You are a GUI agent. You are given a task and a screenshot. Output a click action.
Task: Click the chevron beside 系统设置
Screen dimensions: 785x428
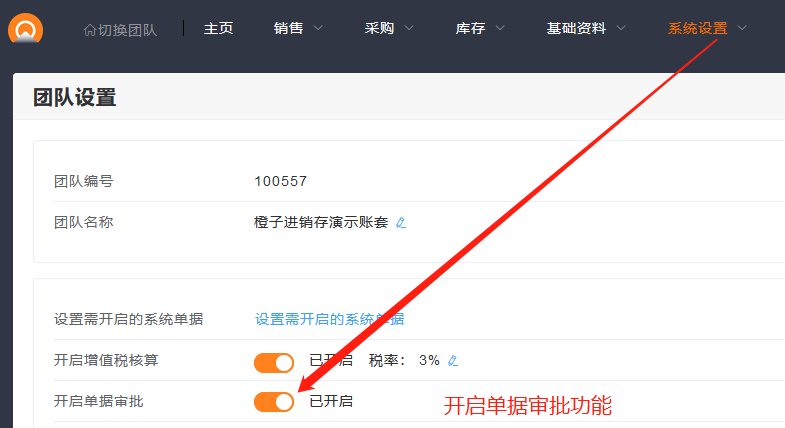pyautogui.click(x=742, y=29)
